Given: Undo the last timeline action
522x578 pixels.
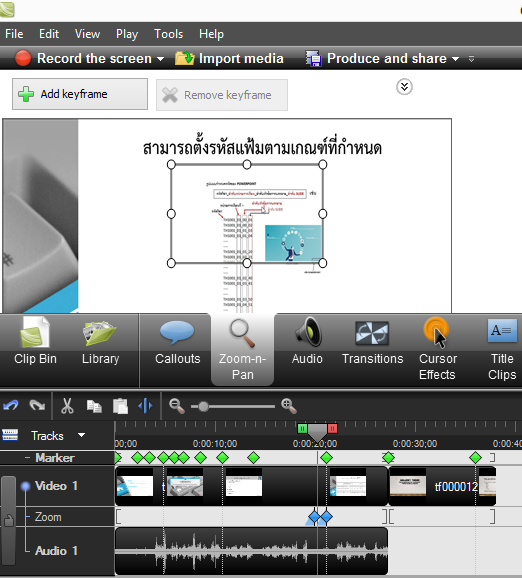Looking at the screenshot, I should pos(10,406).
